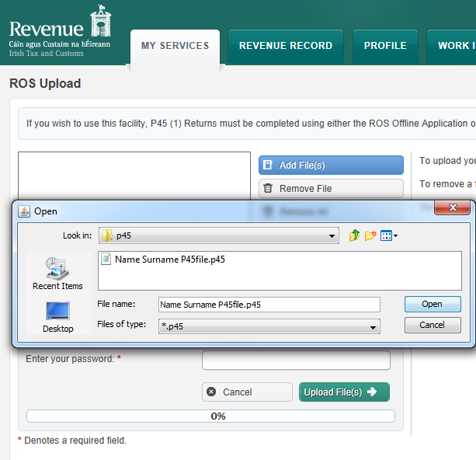The width and height of the screenshot is (476, 460).
Task: Click the trash icon on Remove File
Action: (268, 188)
